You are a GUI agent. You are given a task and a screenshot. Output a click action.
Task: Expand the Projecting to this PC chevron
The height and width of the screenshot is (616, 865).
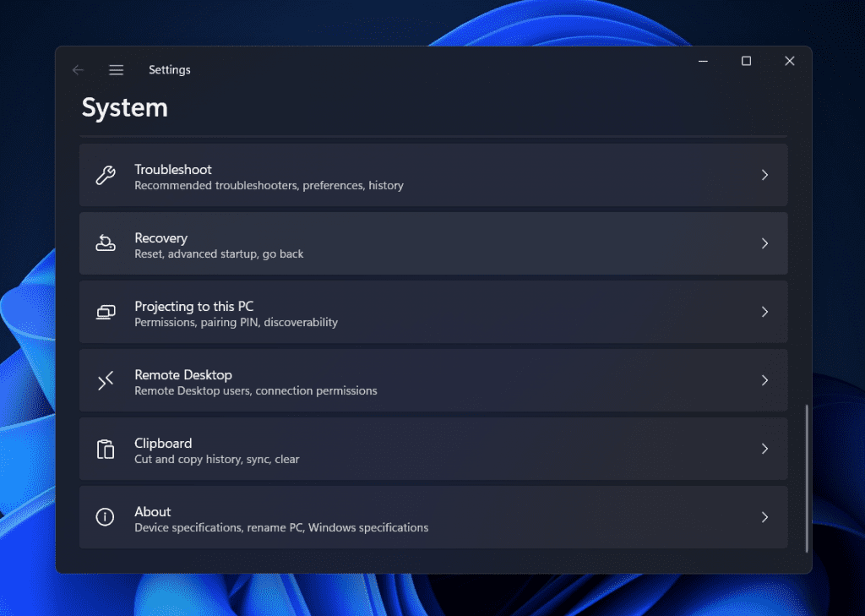765,312
